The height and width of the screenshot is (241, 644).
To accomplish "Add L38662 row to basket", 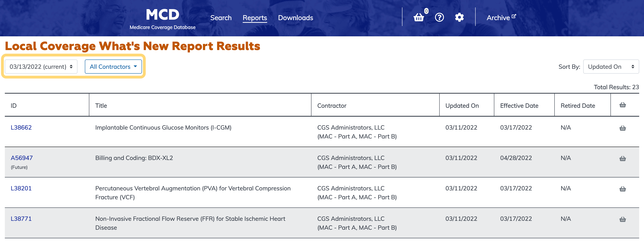I will [x=623, y=128].
